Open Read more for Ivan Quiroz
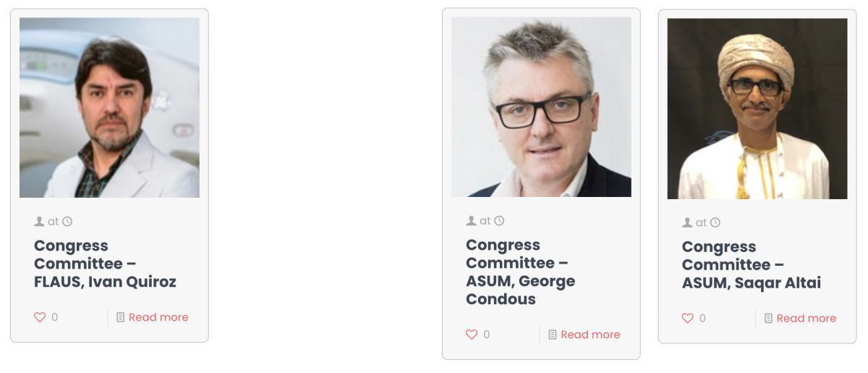The width and height of the screenshot is (868, 373). pyautogui.click(x=158, y=317)
